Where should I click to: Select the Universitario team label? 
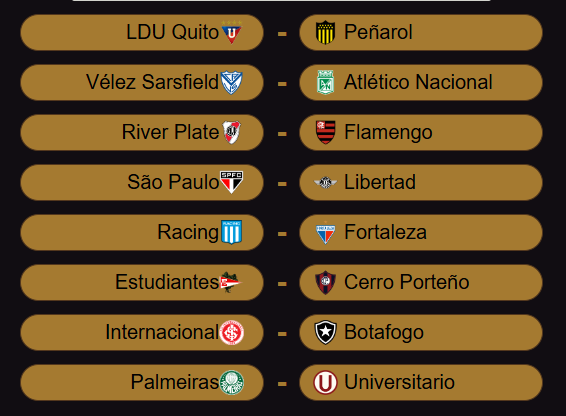coord(399,382)
